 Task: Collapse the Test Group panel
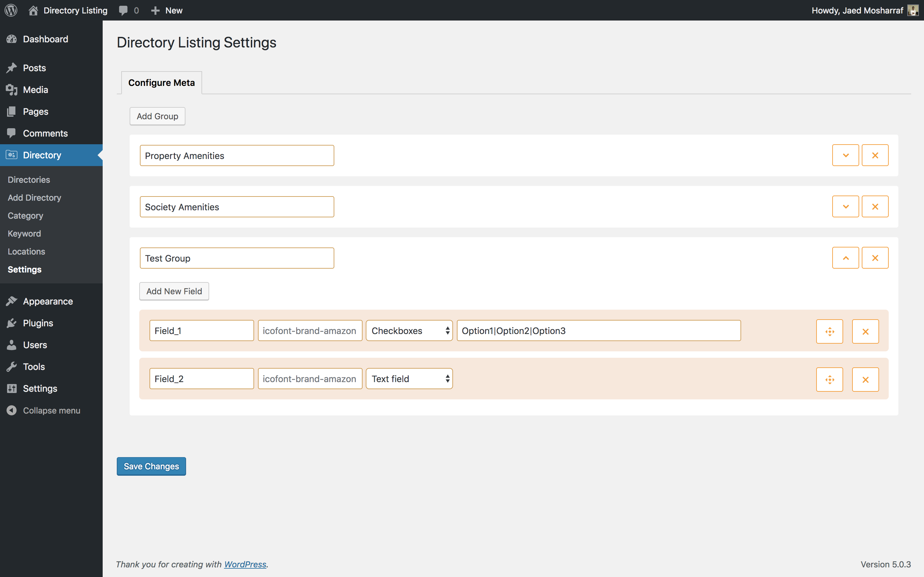[x=845, y=258]
